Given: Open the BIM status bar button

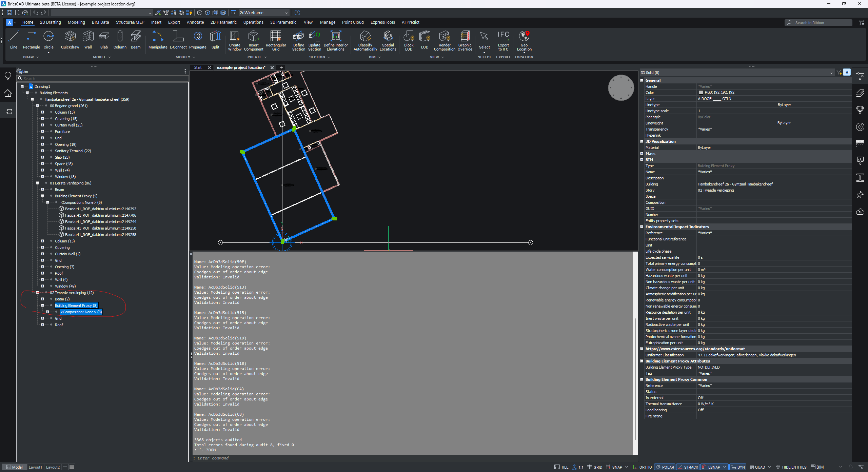Looking at the screenshot, I should pos(817,467).
